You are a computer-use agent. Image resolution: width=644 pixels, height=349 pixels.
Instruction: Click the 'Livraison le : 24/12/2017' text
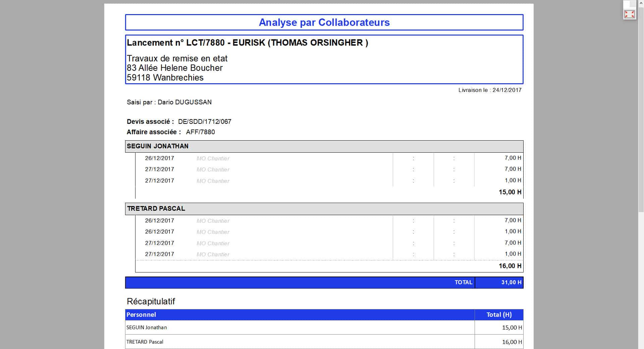[490, 90]
